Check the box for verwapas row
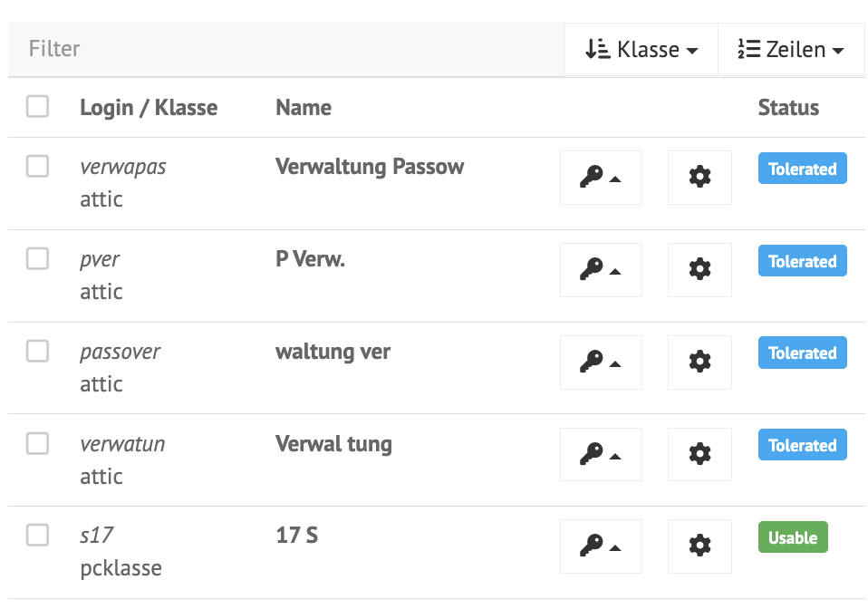868x609 pixels. click(37, 167)
